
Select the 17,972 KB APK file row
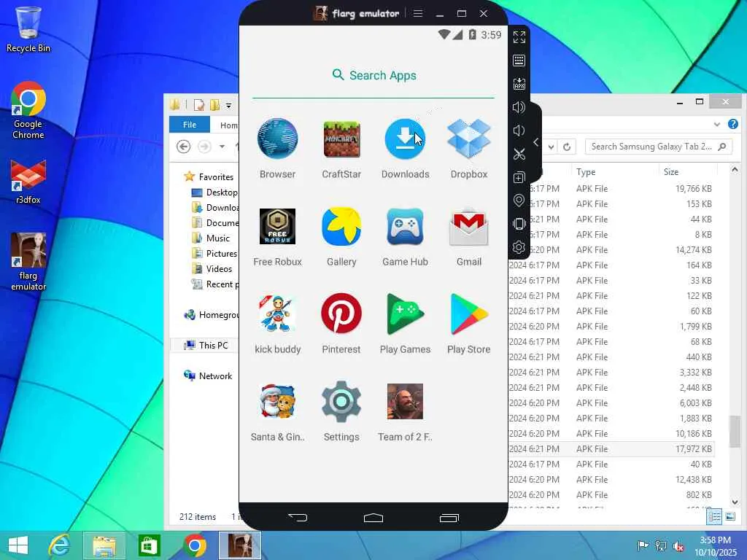[612, 448]
